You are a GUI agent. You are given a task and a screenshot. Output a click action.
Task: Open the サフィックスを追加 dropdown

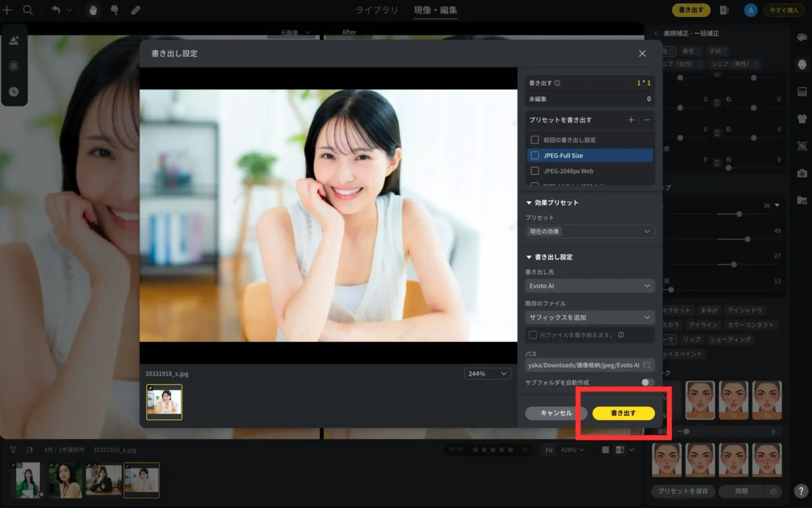pos(590,317)
